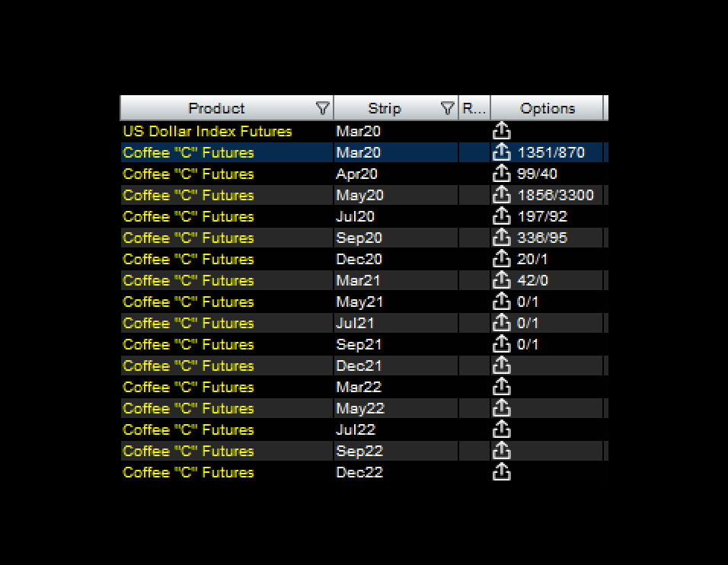
Task: Click options value 20/1
Action: pos(532,260)
